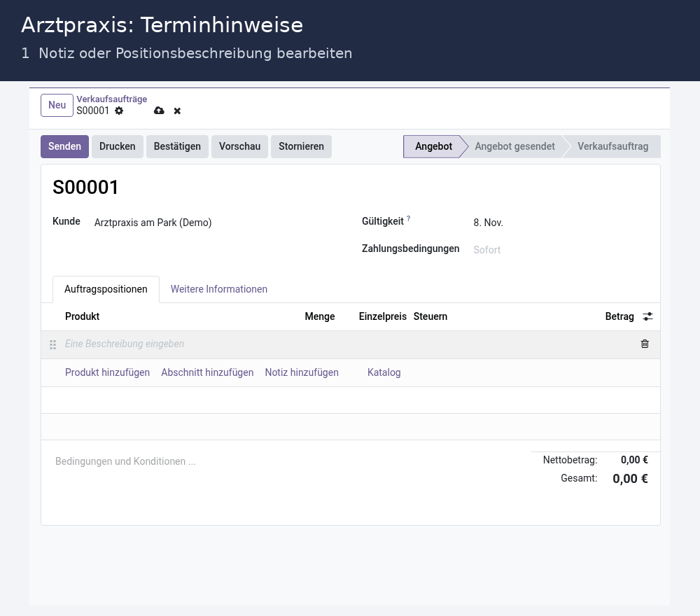The width and height of the screenshot is (700, 616).
Task: Grab the drag handle of the description line
Action: point(52,344)
